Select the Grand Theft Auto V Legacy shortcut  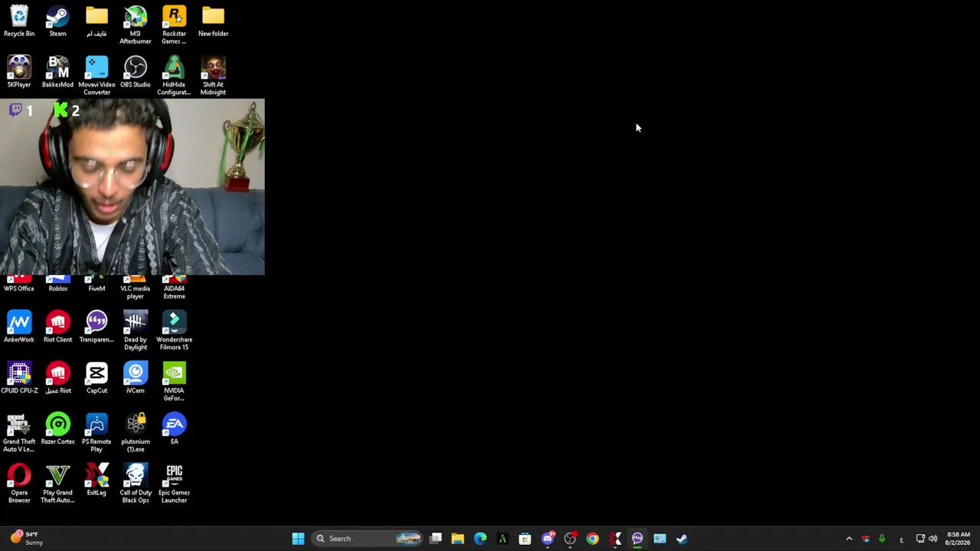point(19,433)
